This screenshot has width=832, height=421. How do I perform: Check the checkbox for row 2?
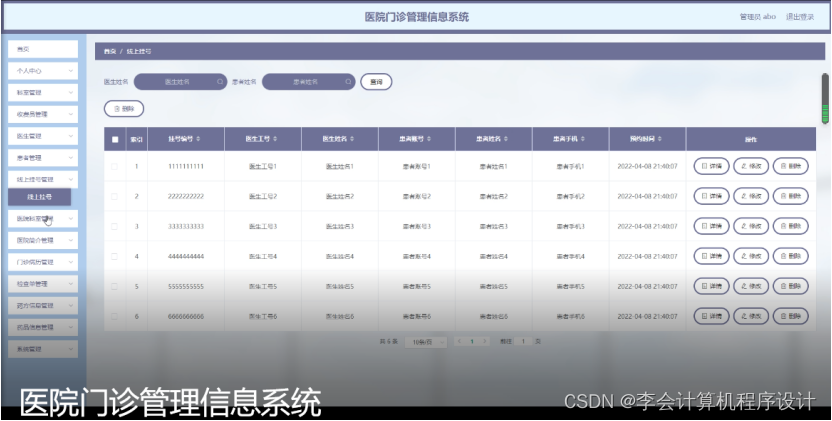115,196
